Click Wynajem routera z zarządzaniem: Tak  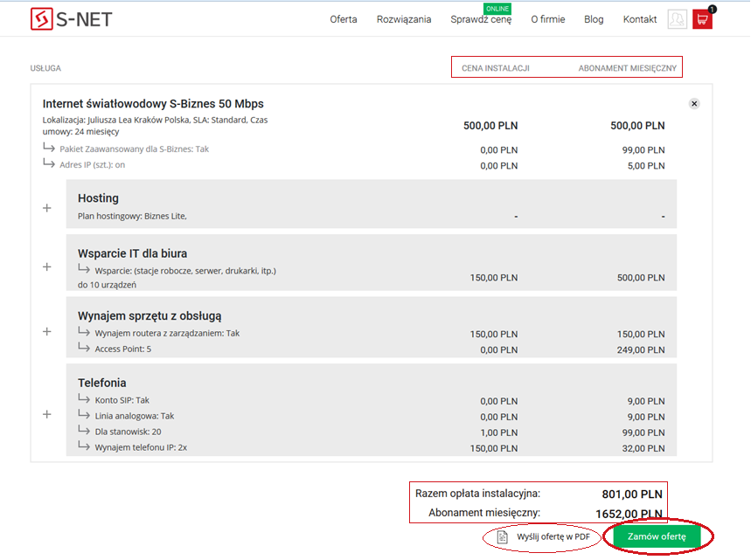coord(167,333)
